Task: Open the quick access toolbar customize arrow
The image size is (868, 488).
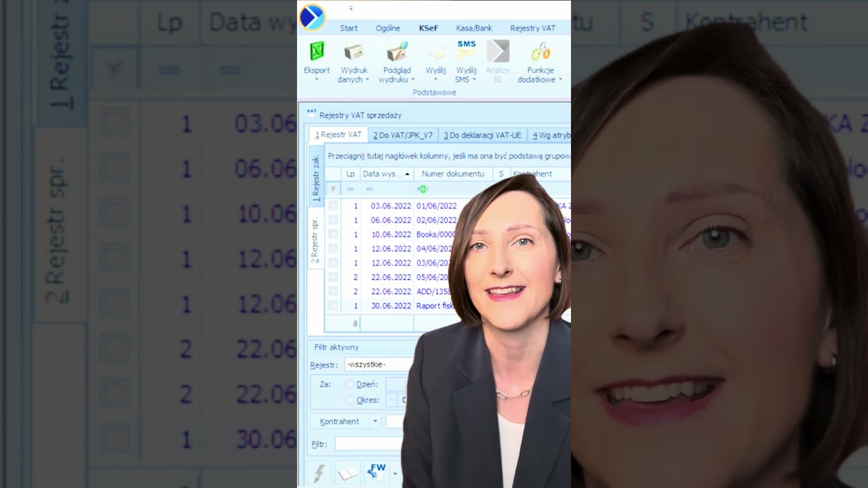Action: tap(351, 8)
